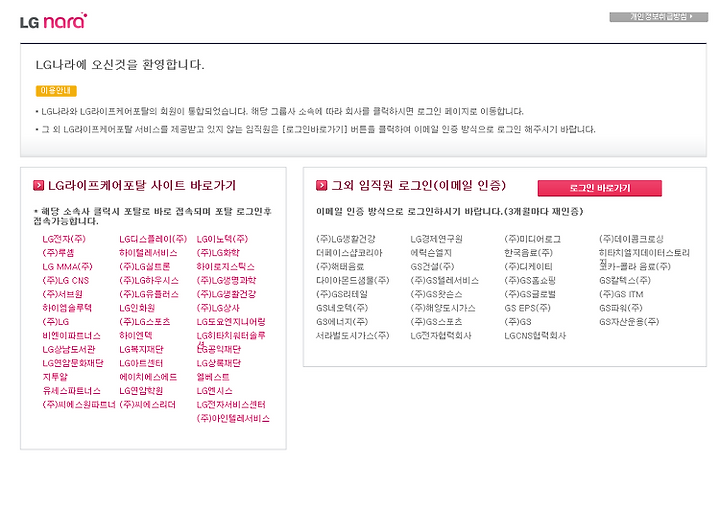Image resolution: width=720 pixels, height=508 pixels.
Task: Select the 한국음료(주) entry
Action: (x=529, y=253)
